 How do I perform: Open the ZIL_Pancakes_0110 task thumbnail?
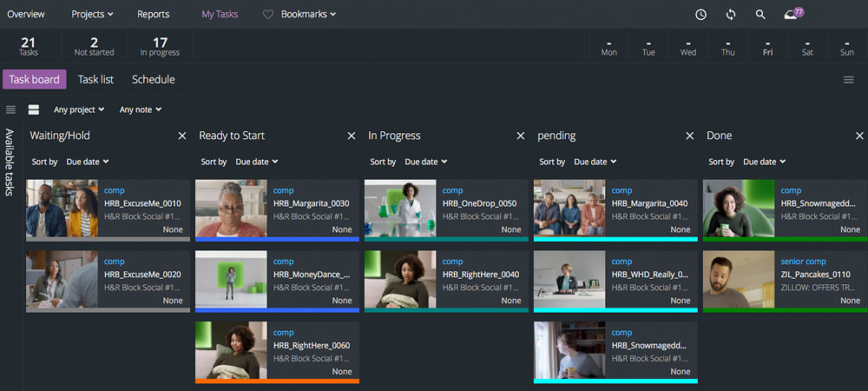(738, 279)
